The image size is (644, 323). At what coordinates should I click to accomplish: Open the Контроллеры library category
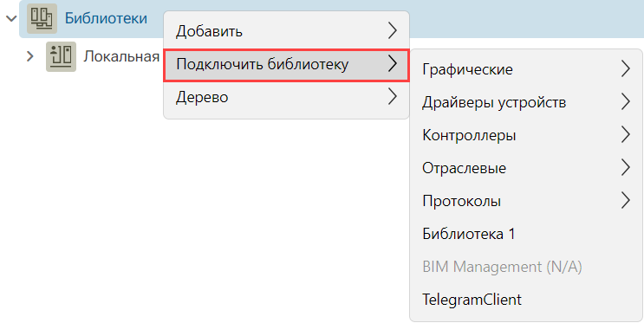(526, 135)
